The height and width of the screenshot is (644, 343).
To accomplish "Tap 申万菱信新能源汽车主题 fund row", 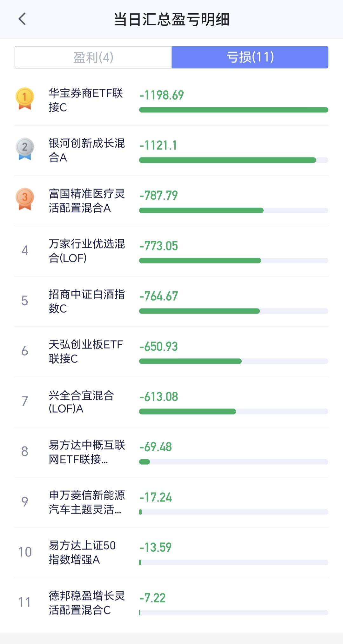I will (x=87, y=502).
